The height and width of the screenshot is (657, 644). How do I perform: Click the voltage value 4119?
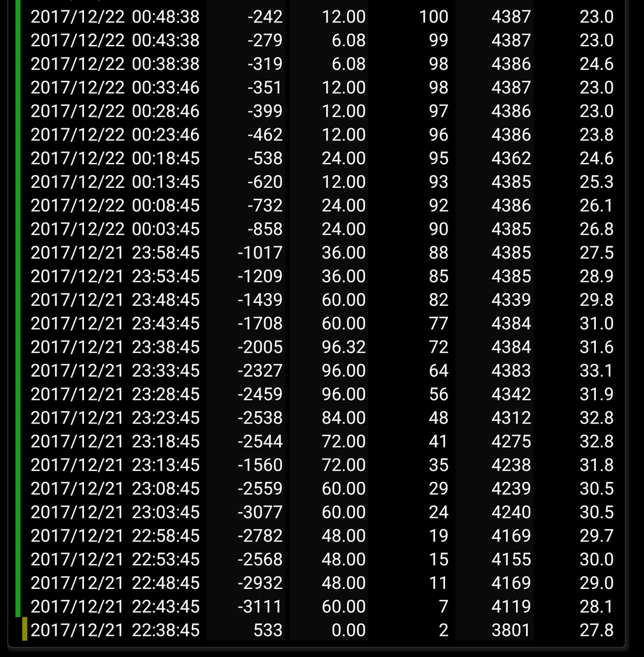coord(511,607)
